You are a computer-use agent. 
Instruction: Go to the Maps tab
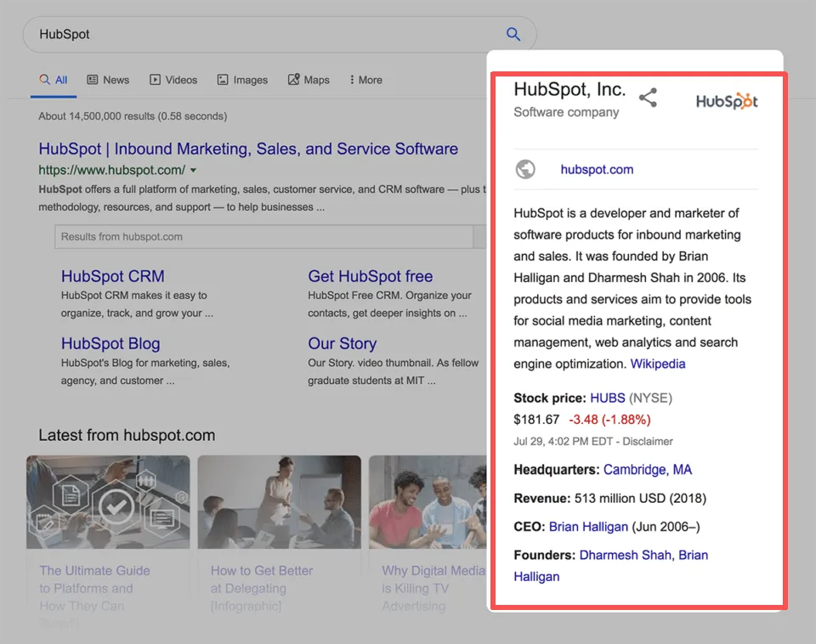coord(309,80)
